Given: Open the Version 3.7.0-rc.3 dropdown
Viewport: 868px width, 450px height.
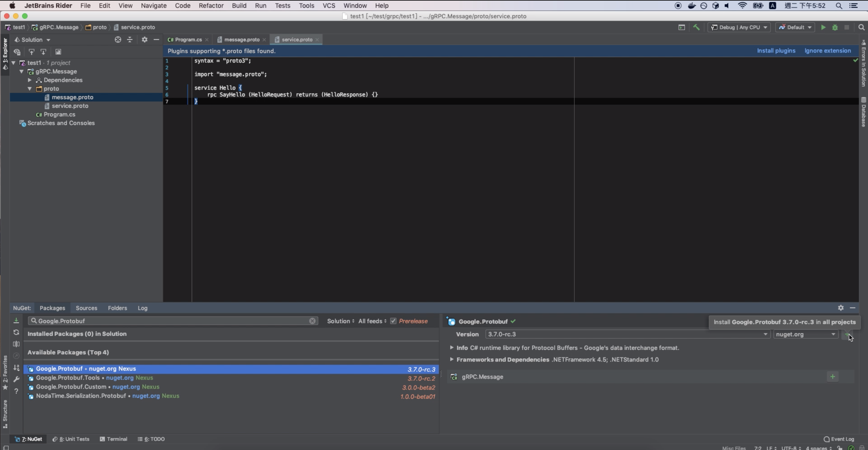Looking at the screenshot, I should [x=627, y=334].
